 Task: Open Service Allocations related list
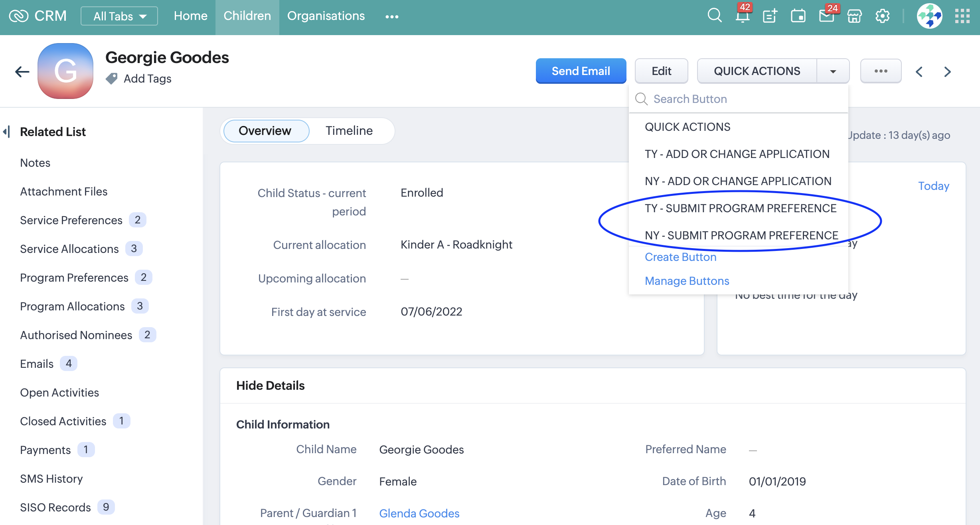[69, 249]
